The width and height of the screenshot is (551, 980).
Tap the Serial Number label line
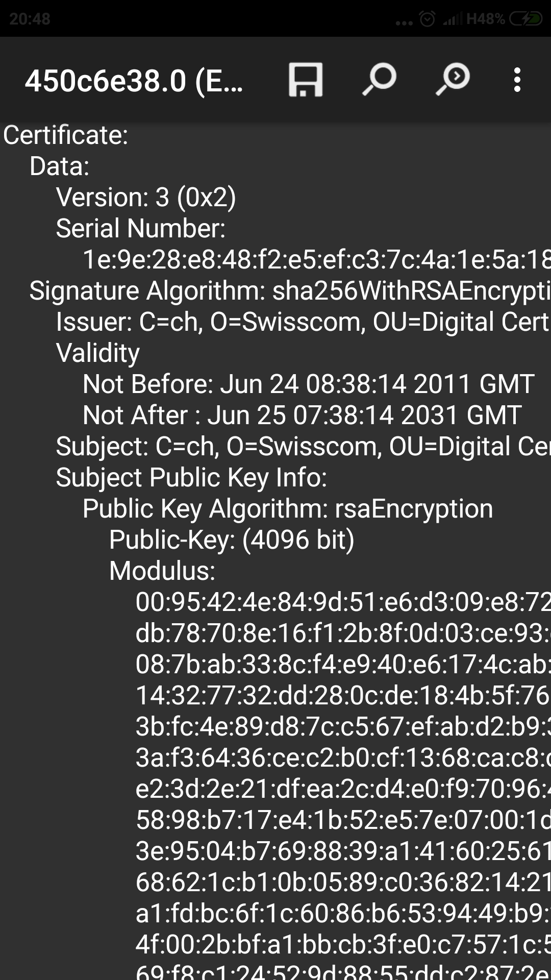click(140, 228)
